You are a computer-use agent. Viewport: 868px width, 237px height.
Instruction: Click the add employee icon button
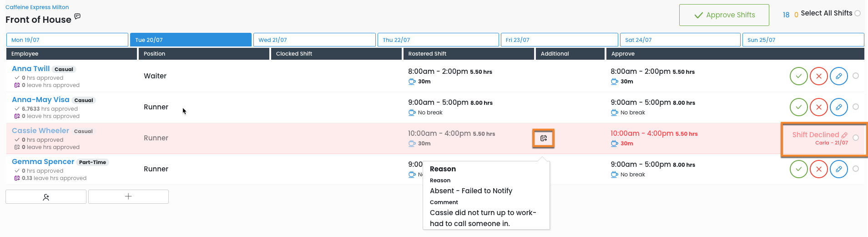[46, 197]
